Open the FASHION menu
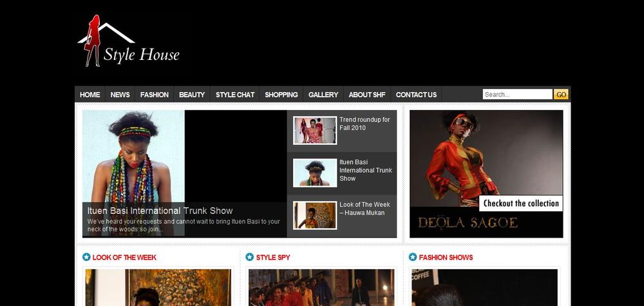The height and width of the screenshot is (306, 644). [155, 95]
